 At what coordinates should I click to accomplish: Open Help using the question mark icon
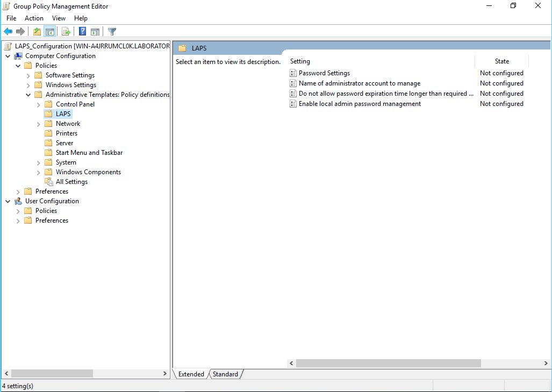82,32
